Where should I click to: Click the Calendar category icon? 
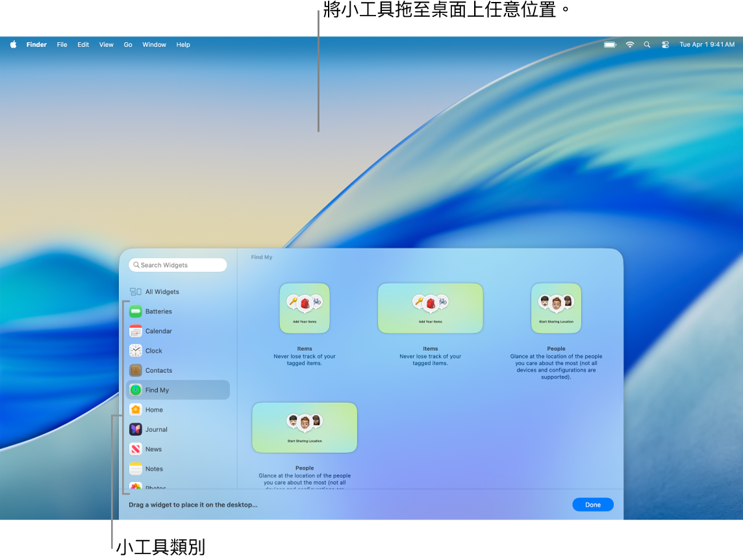pos(136,331)
